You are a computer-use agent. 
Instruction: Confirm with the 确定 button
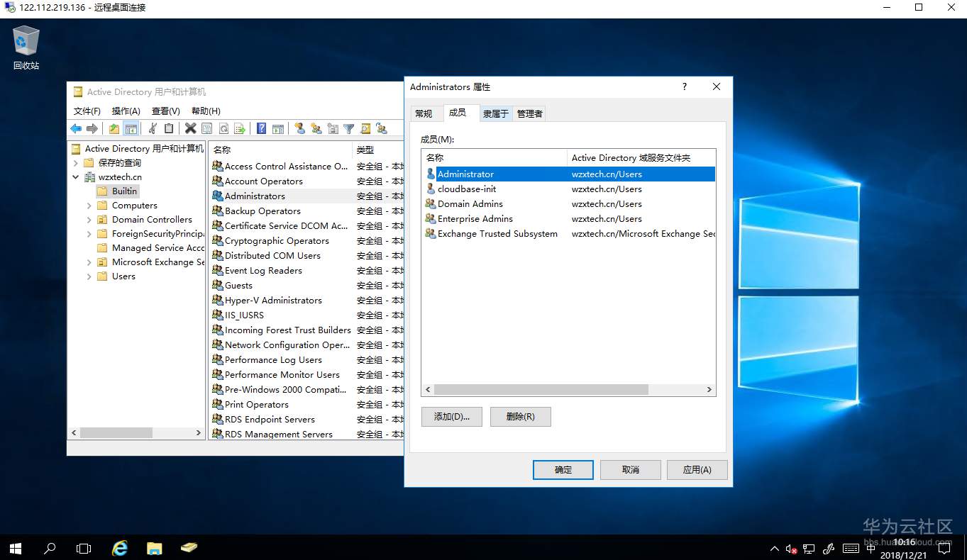tap(563, 470)
